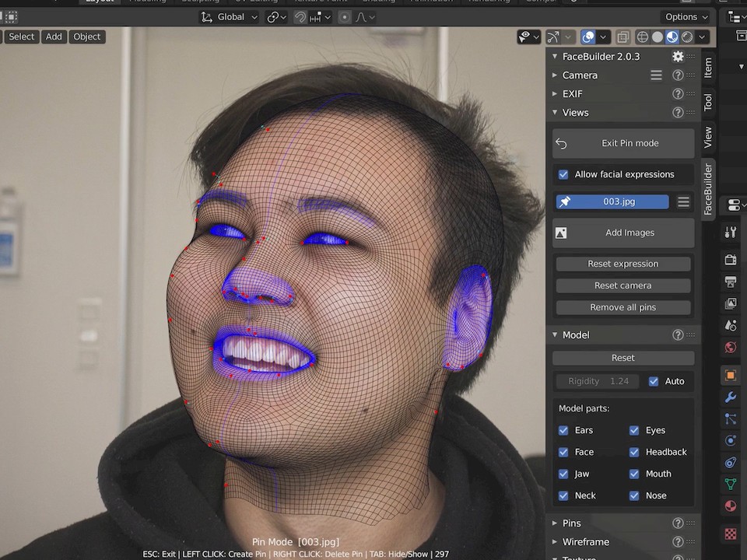747x560 pixels.
Task: Disable Allow facial expressions checkbox
Action: (563, 175)
